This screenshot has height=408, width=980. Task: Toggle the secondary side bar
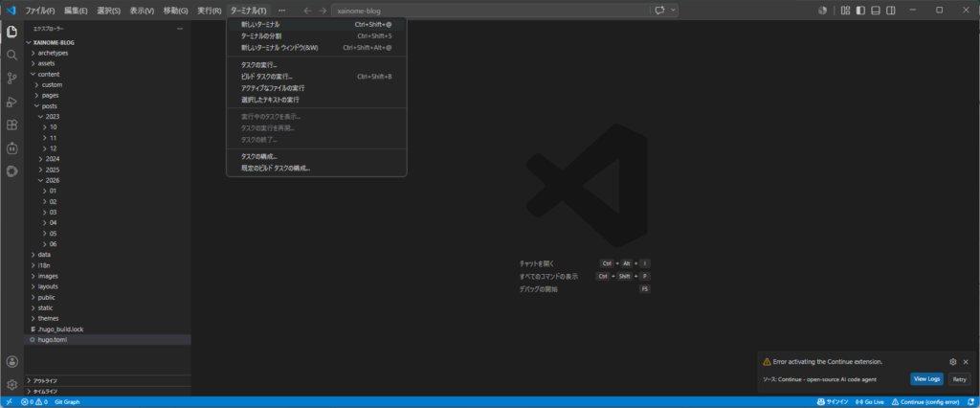891,10
